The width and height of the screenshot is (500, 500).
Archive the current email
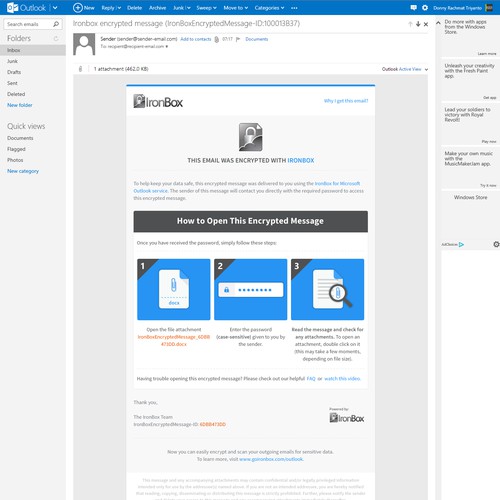tap(157, 8)
